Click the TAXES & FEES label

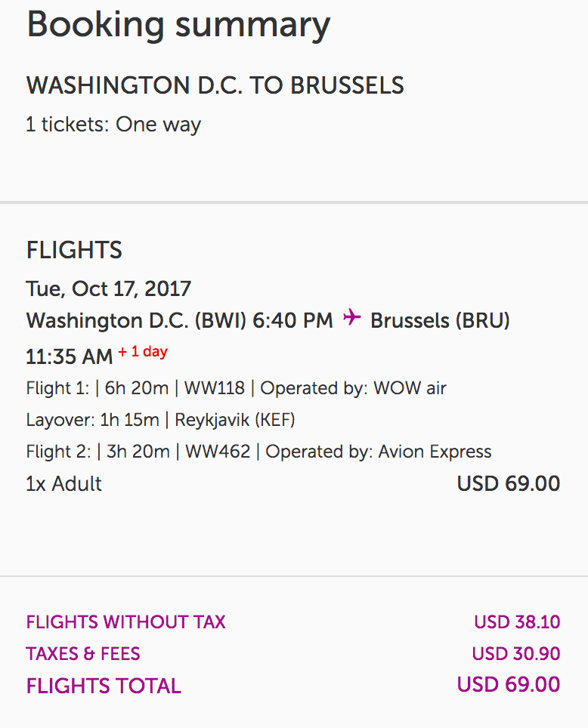83,653
